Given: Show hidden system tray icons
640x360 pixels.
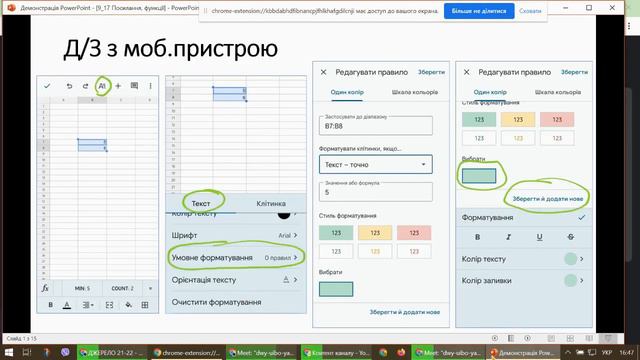Looking at the screenshot, I should (567, 352).
